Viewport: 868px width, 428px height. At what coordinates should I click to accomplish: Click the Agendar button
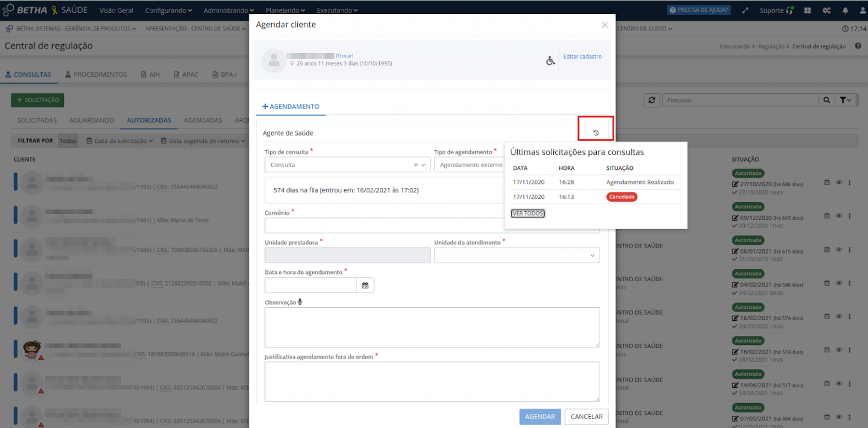click(540, 417)
